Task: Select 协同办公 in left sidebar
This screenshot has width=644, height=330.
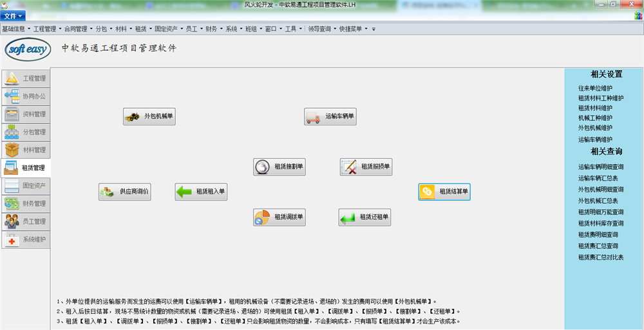Action: 26,96
